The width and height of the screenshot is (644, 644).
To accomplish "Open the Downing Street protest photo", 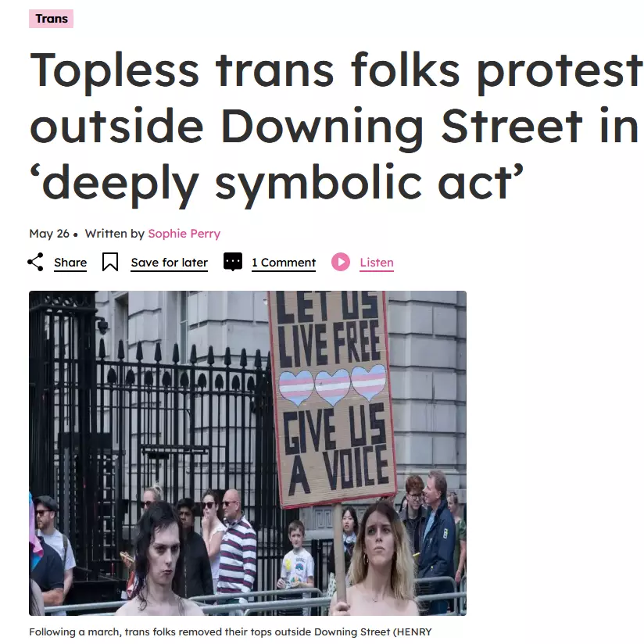I will click(x=248, y=453).
